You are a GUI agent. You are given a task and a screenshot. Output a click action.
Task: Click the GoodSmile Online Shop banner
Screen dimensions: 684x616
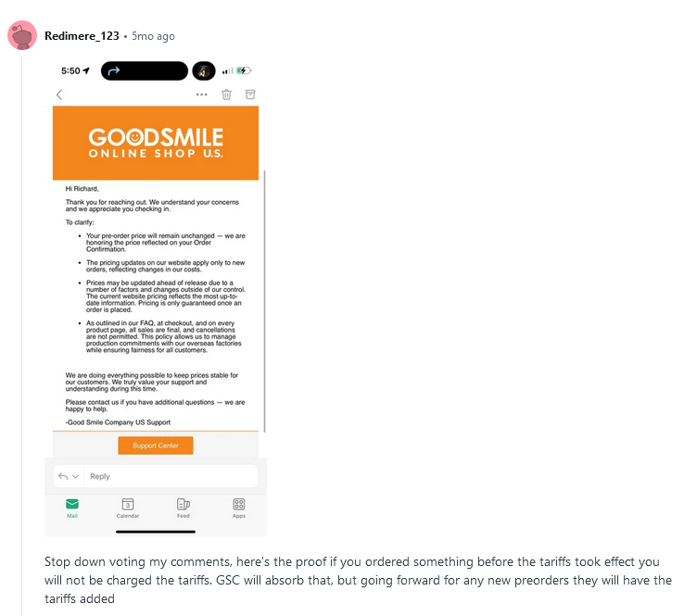156,143
